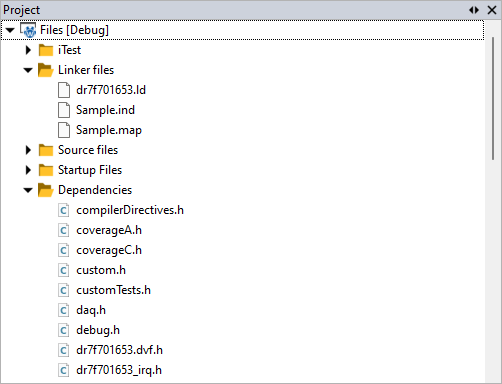Click the Startup Files folder icon
This screenshot has width=502, height=384.
pos(46,170)
